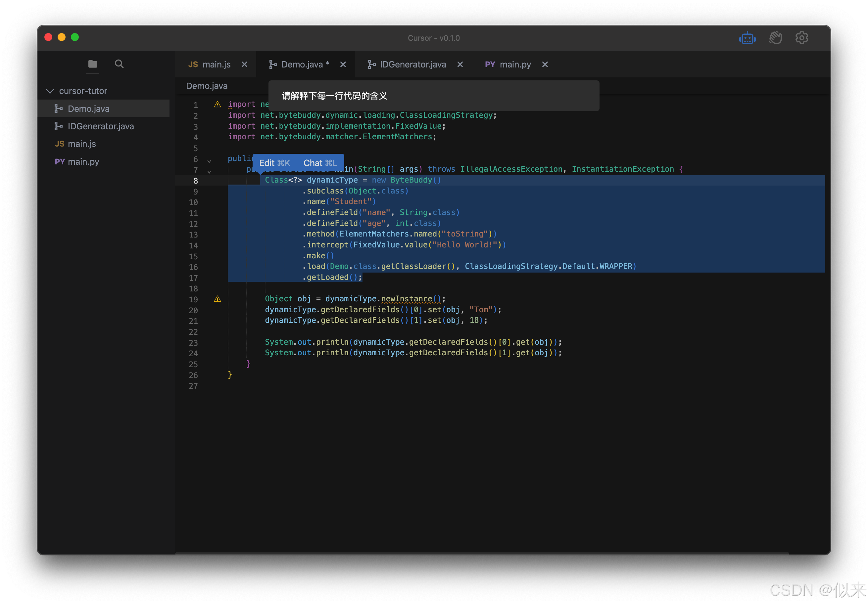Fold the class block at line 6
The width and height of the screenshot is (868, 604).
(x=209, y=161)
